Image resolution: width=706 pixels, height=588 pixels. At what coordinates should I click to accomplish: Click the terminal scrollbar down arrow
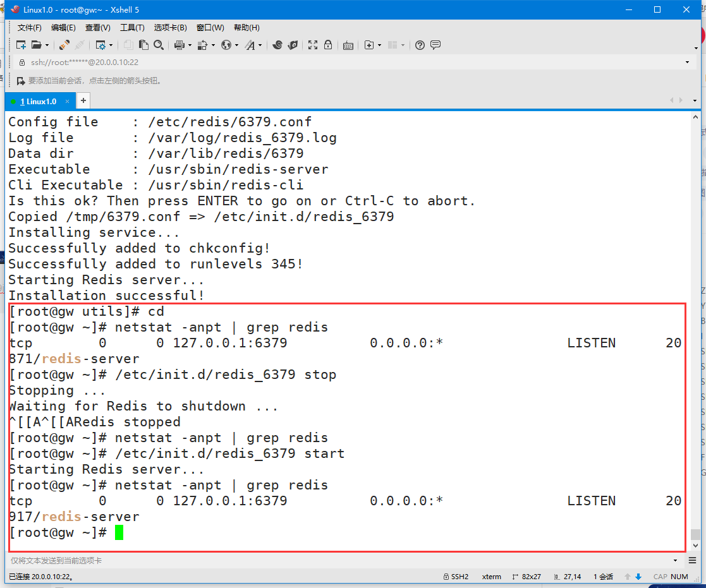[695, 545]
